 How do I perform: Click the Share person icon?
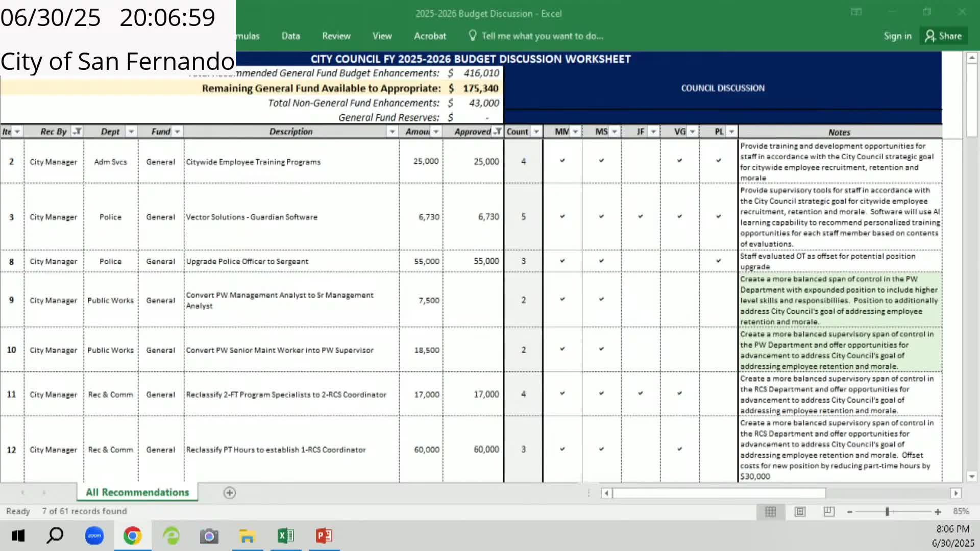click(x=930, y=36)
